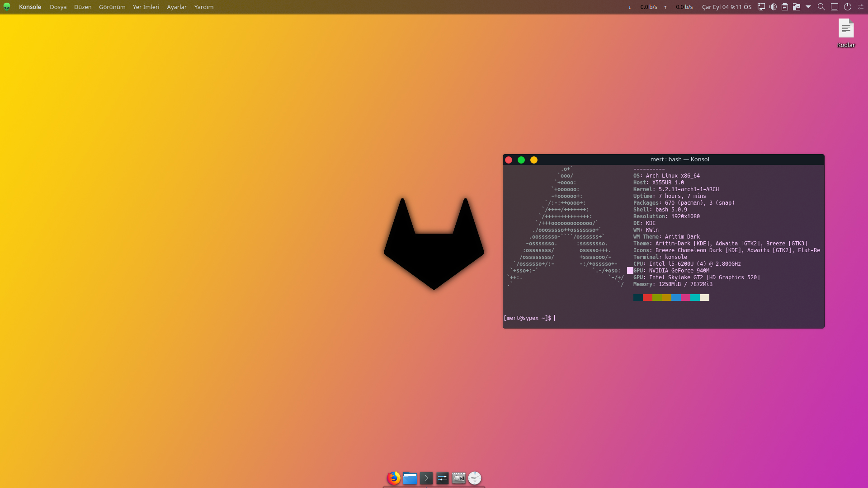Screen dimensions: 868x488
Task: Click the 'mert : bash — Konsol' title bar
Action: [679, 160]
